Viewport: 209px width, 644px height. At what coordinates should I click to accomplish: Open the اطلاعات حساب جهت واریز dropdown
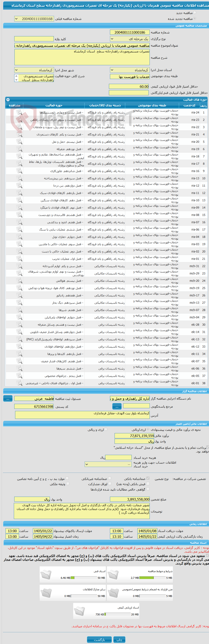[x=108, y=464]
